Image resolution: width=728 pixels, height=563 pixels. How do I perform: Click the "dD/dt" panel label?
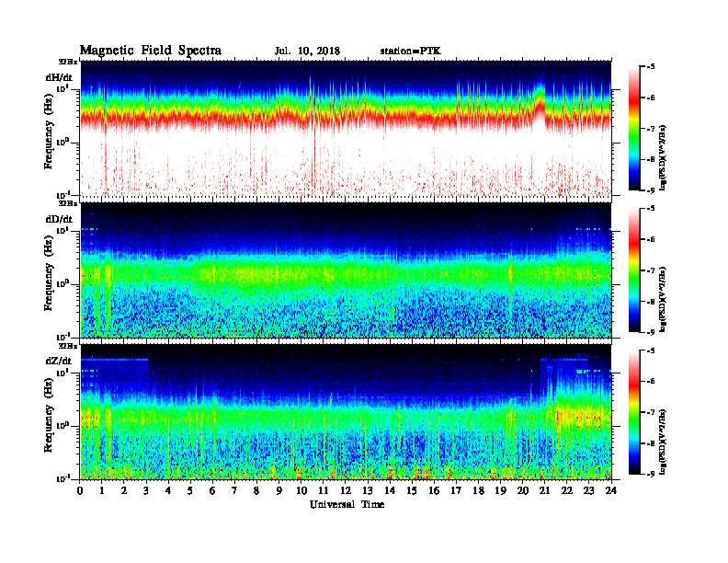(59, 219)
